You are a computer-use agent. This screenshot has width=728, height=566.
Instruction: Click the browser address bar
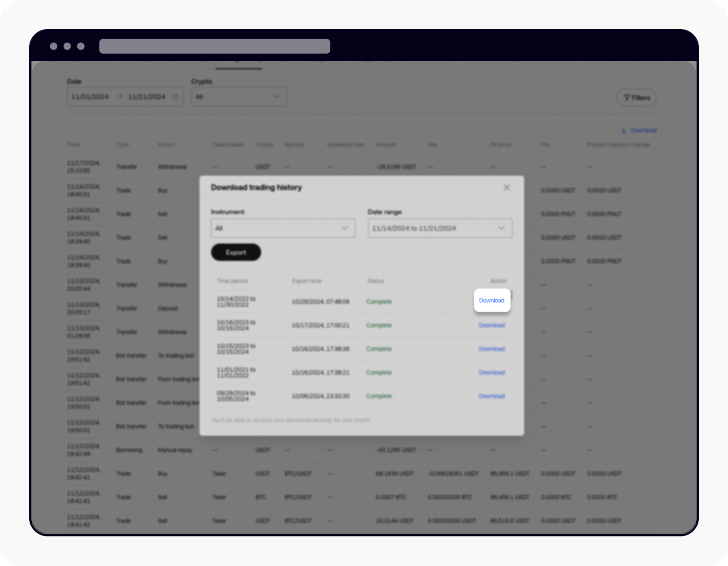(215, 46)
